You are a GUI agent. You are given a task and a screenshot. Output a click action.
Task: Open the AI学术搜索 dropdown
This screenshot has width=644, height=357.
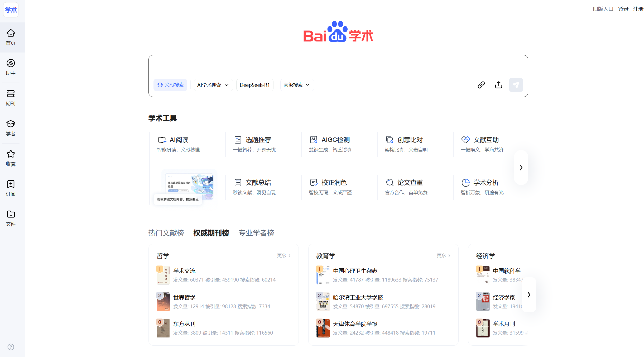click(x=213, y=85)
